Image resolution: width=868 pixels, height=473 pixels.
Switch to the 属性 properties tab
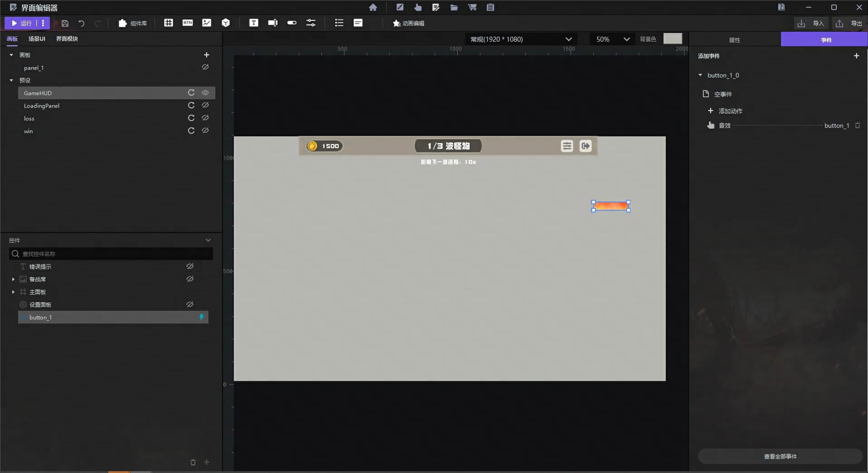click(x=735, y=40)
